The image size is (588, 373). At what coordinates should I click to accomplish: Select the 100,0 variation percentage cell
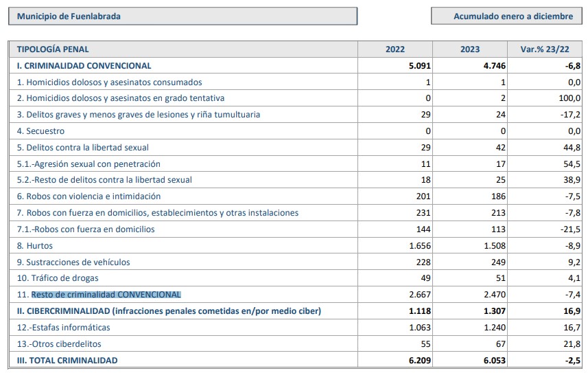coord(569,98)
